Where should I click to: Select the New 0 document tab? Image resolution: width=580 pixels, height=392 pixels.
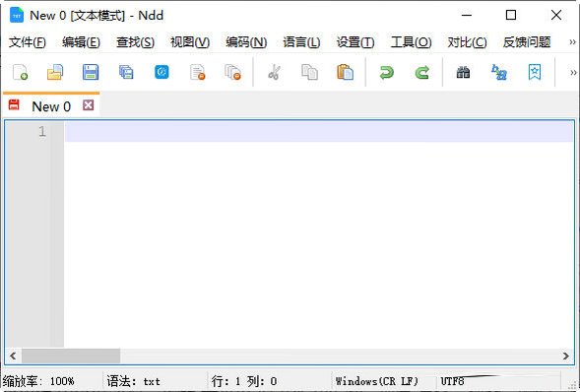click(x=51, y=106)
